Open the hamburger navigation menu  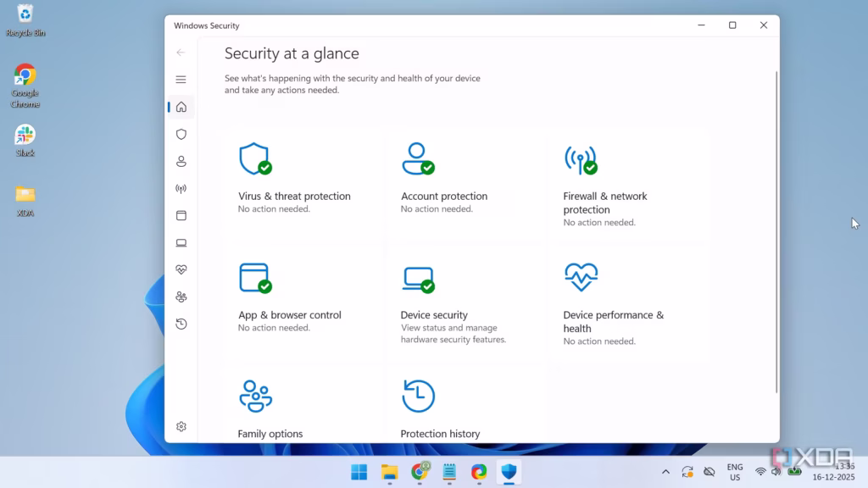point(181,80)
